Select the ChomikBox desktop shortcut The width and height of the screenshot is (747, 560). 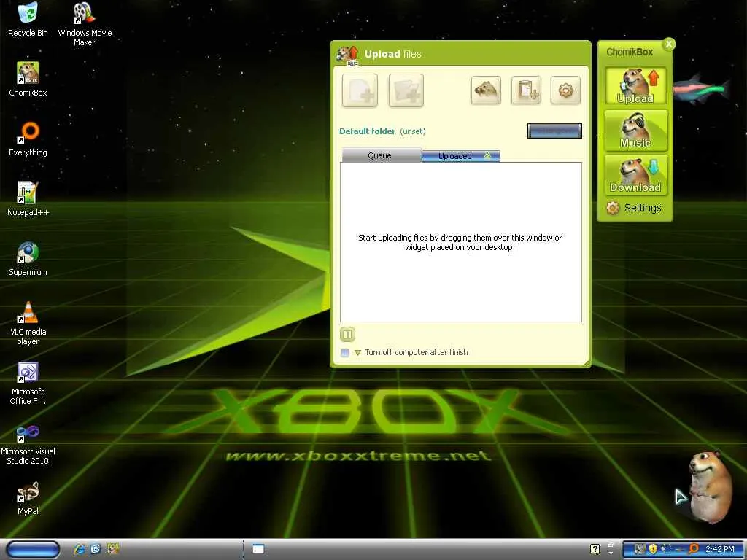pyautogui.click(x=28, y=79)
